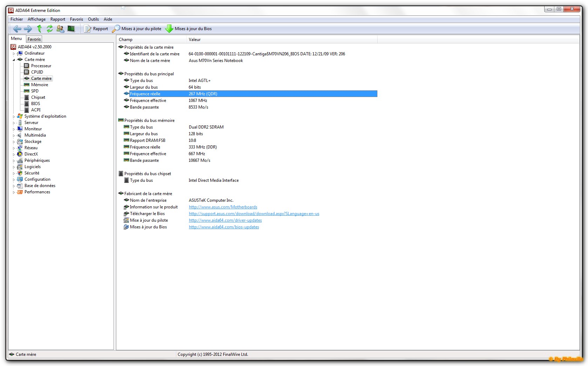This screenshot has height=366, width=588.
Task: Click the users icon in toolbar
Action: (60, 29)
